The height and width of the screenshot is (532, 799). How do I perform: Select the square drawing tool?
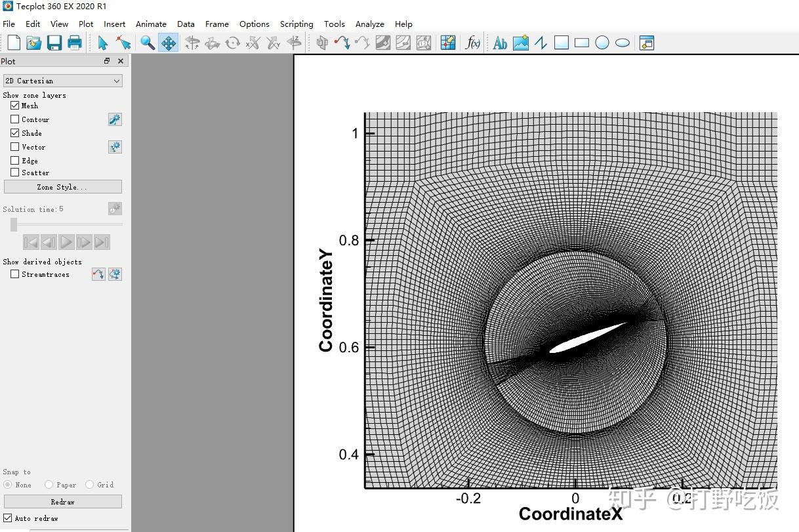[x=561, y=43]
